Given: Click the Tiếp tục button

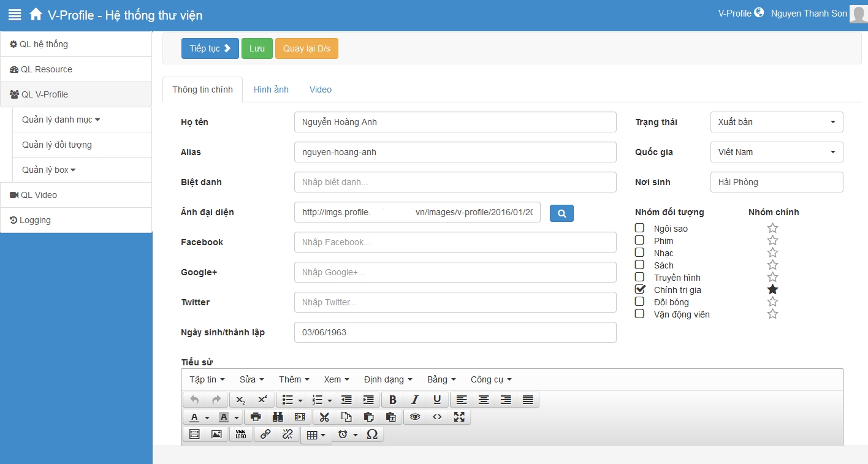Looking at the screenshot, I should 210,48.
